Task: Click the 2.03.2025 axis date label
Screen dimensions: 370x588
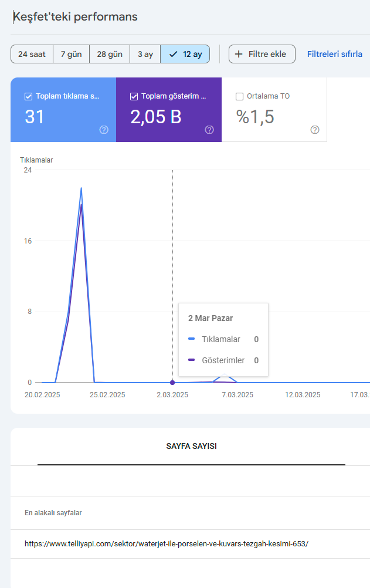Action: pyautogui.click(x=172, y=395)
